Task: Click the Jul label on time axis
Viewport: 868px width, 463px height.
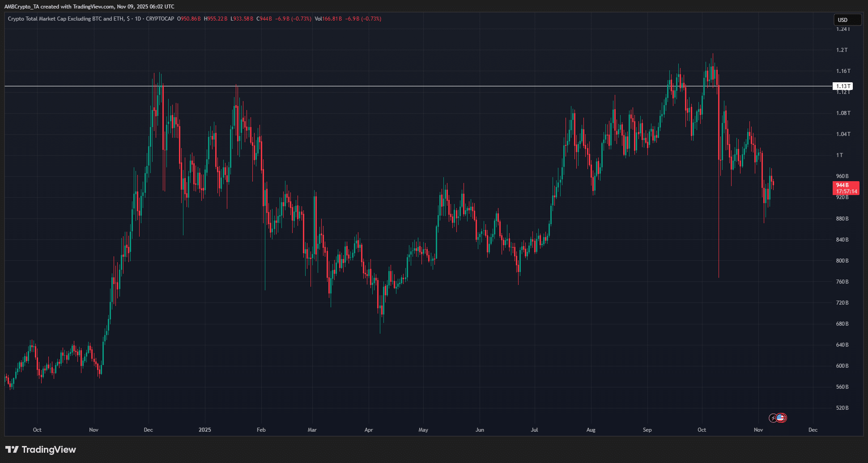Action: [x=534, y=430]
